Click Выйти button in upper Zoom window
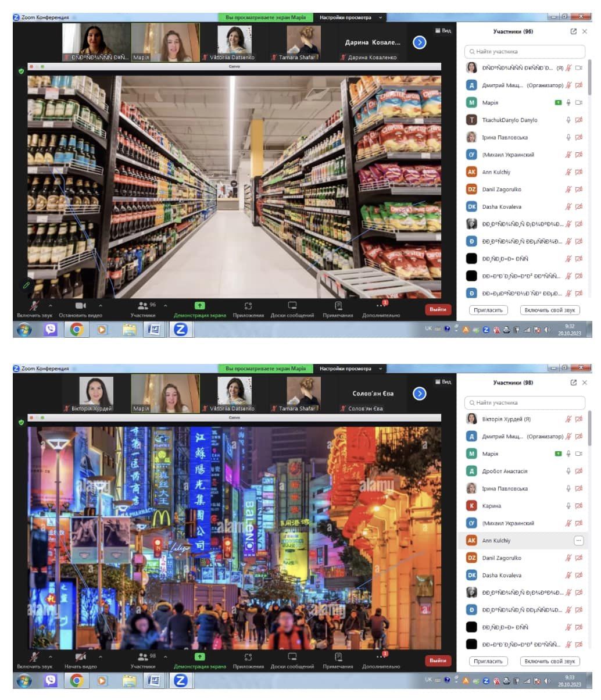Screen dimensions: 601x700 coord(438,309)
